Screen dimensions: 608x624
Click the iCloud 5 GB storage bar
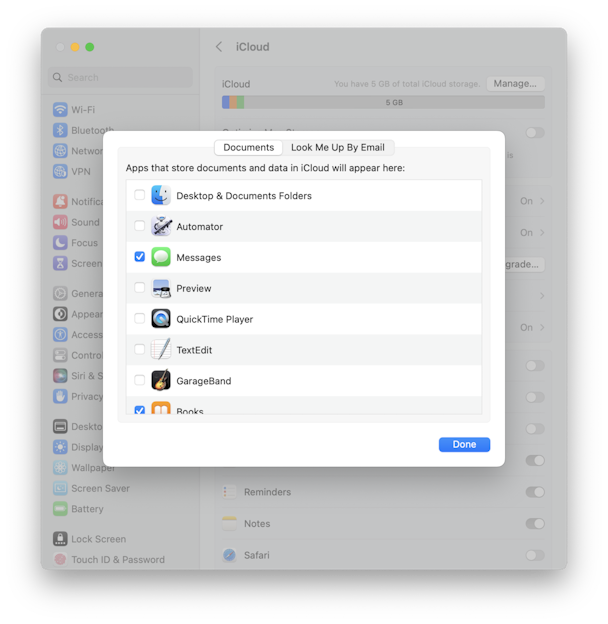[x=383, y=102]
